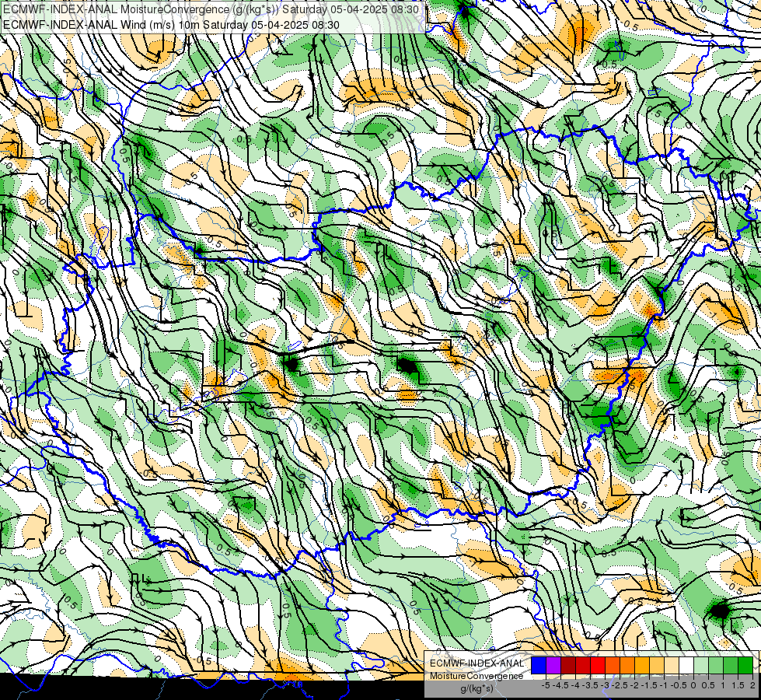Viewport: 761px width, 700px height.
Task: Click the -1 legend tick label
Action: click(665, 685)
